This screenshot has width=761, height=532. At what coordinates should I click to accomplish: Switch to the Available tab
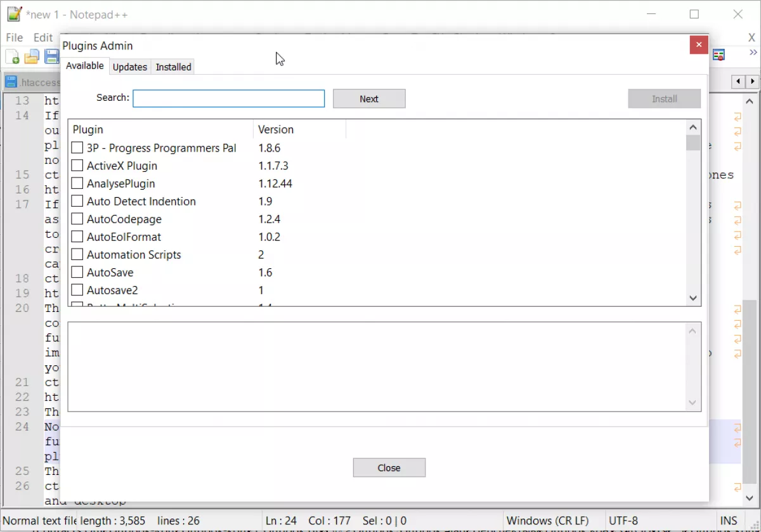[x=85, y=66]
